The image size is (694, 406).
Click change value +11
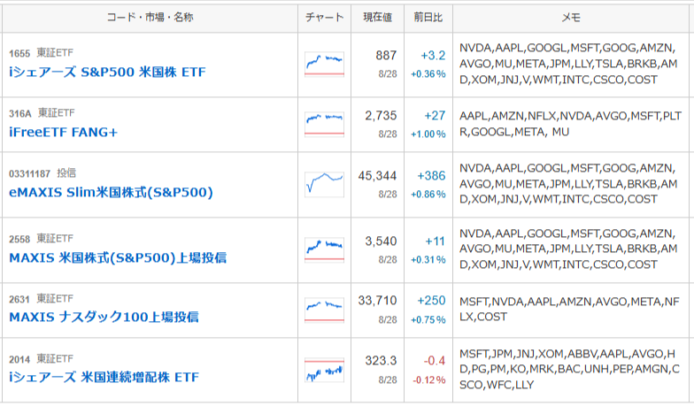click(x=435, y=241)
